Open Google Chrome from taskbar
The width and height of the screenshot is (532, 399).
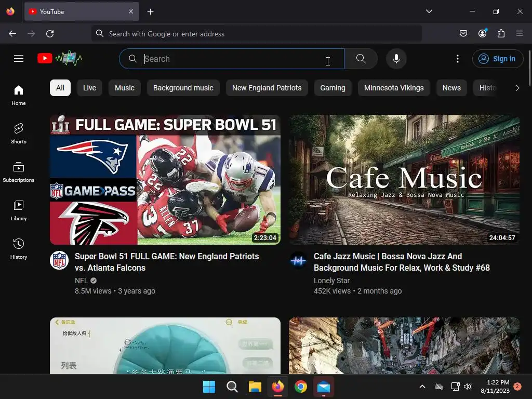tap(301, 387)
